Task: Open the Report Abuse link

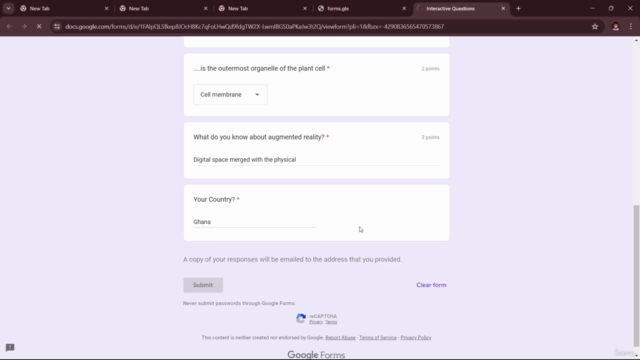Action: [340, 338]
